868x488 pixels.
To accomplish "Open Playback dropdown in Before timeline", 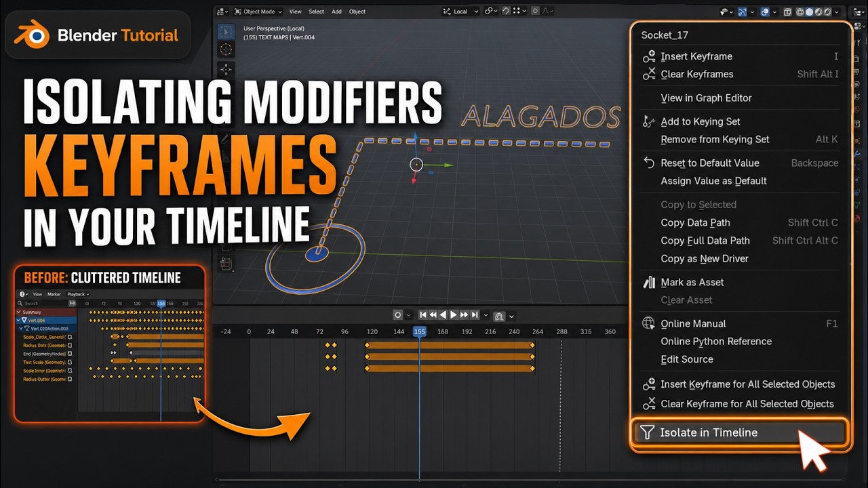I will 78,294.
